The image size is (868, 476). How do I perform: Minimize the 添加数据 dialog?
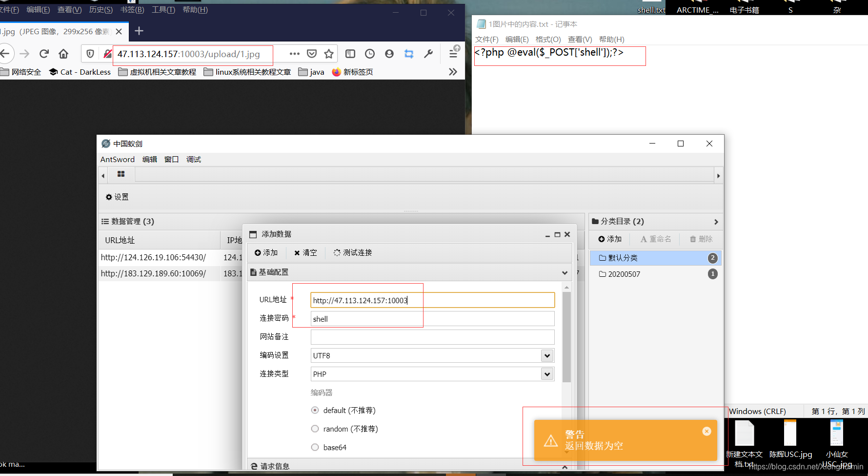tap(547, 236)
